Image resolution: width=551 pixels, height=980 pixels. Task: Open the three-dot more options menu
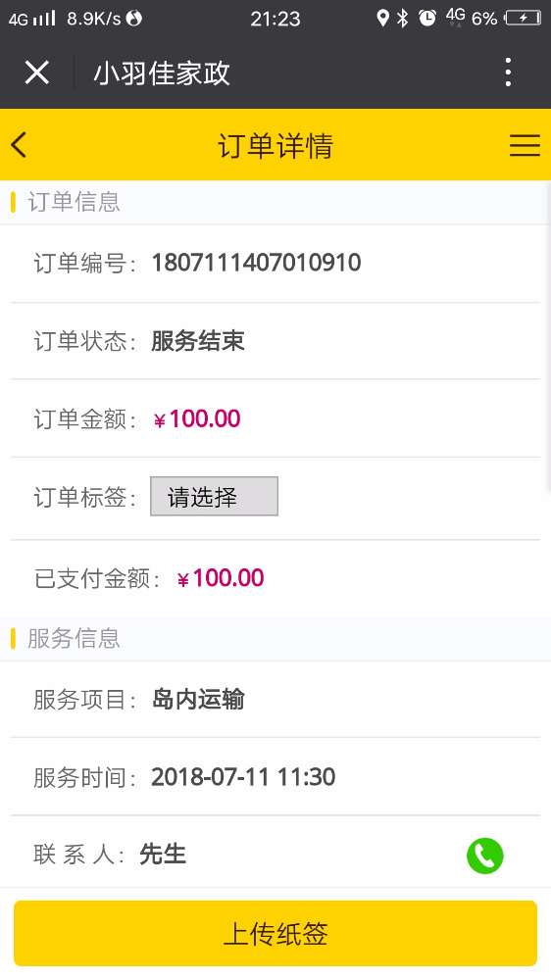click(x=508, y=73)
